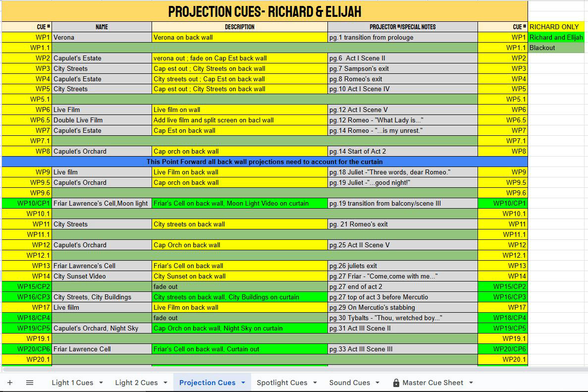Select cell 'City Streets, City Buildings'
This screenshot has height=392, width=588.
[102, 297]
